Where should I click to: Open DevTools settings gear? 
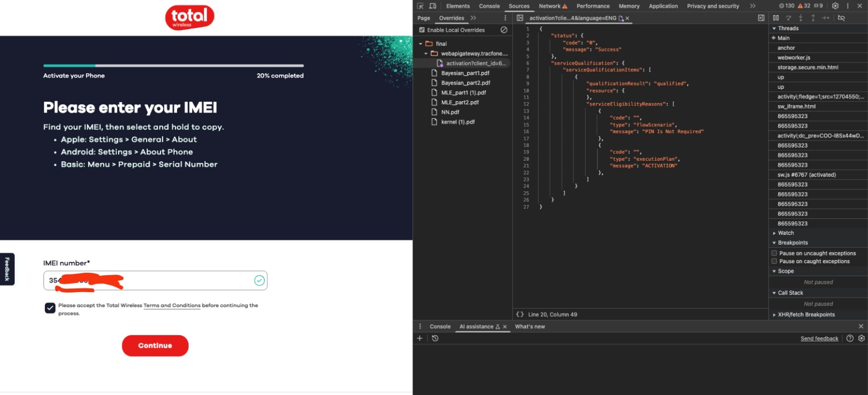pyautogui.click(x=835, y=6)
